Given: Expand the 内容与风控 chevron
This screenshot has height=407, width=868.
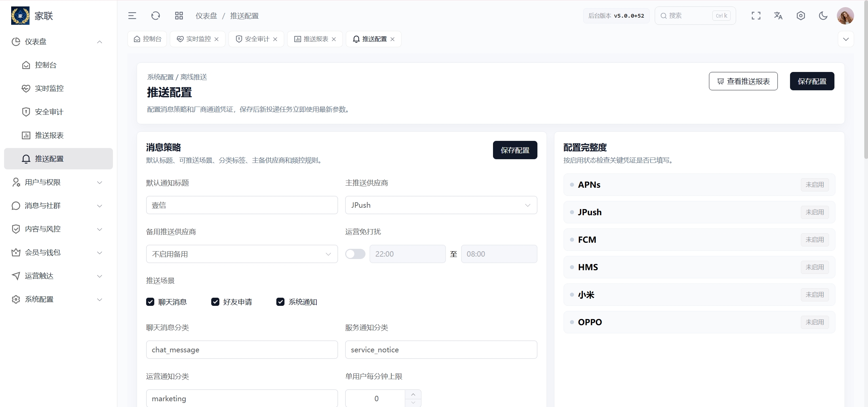Looking at the screenshot, I should 100,229.
